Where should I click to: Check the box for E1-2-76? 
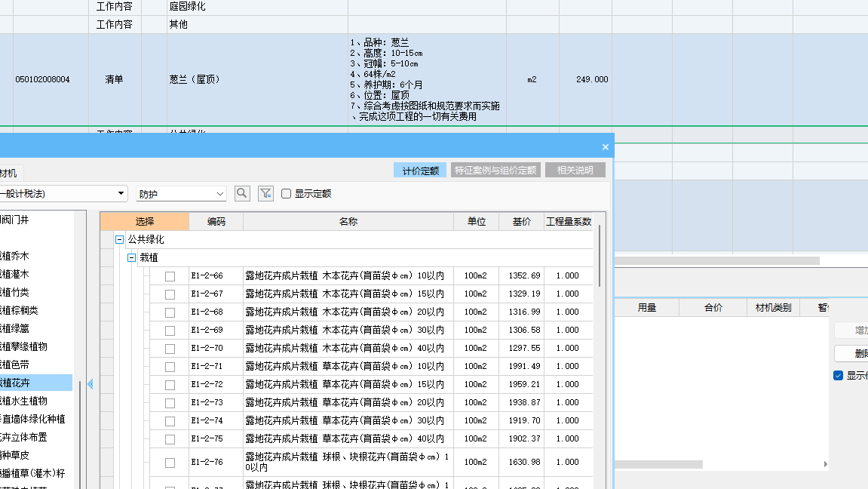coord(170,463)
